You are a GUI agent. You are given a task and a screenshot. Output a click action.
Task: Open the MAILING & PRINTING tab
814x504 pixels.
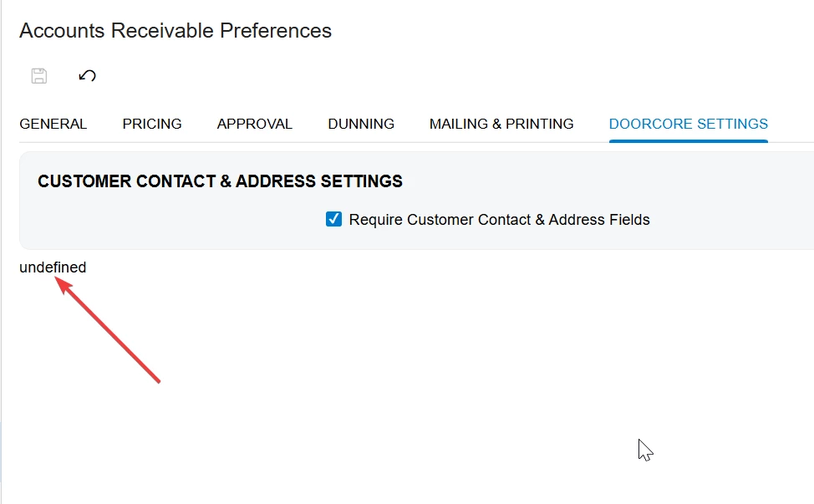[501, 124]
